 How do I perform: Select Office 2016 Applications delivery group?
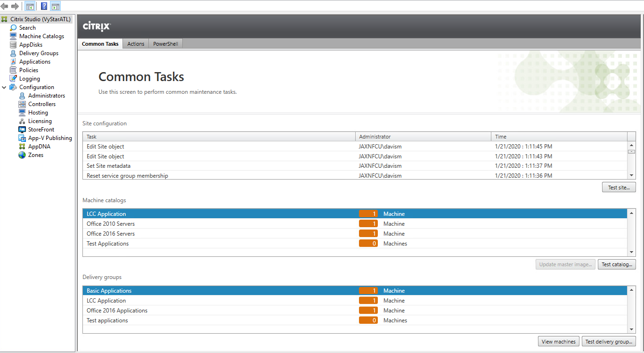pyautogui.click(x=355, y=311)
